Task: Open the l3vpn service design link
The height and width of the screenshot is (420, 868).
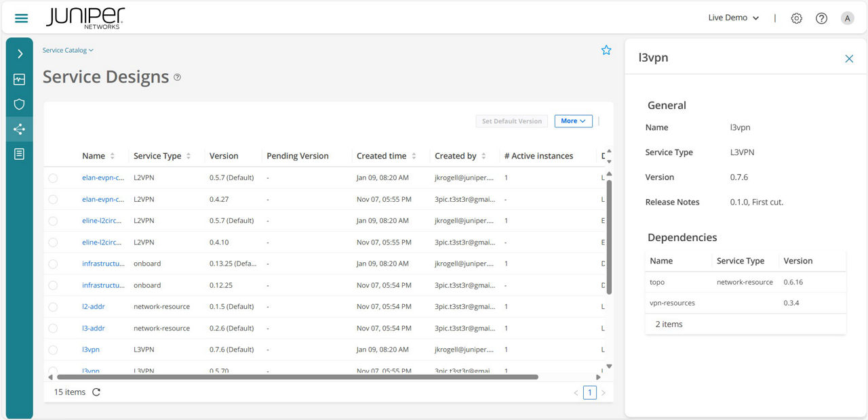Action: (90, 350)
